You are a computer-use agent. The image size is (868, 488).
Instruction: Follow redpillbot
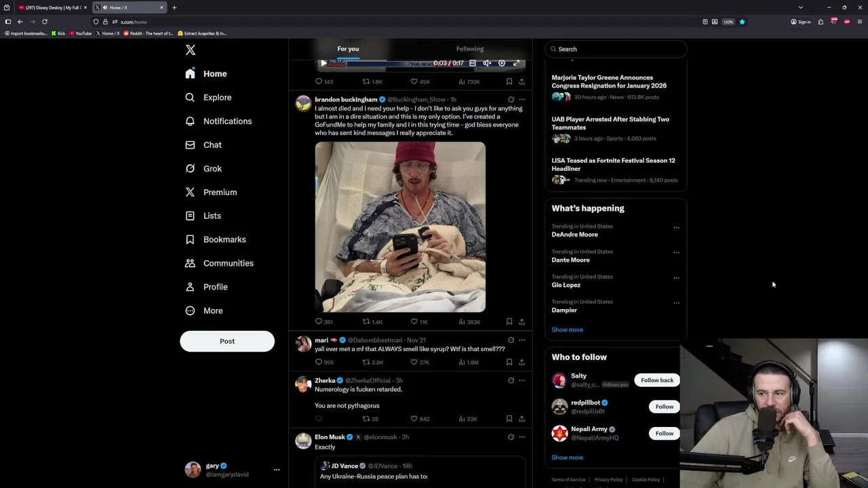pyautogui.click(x=664, y=407)
